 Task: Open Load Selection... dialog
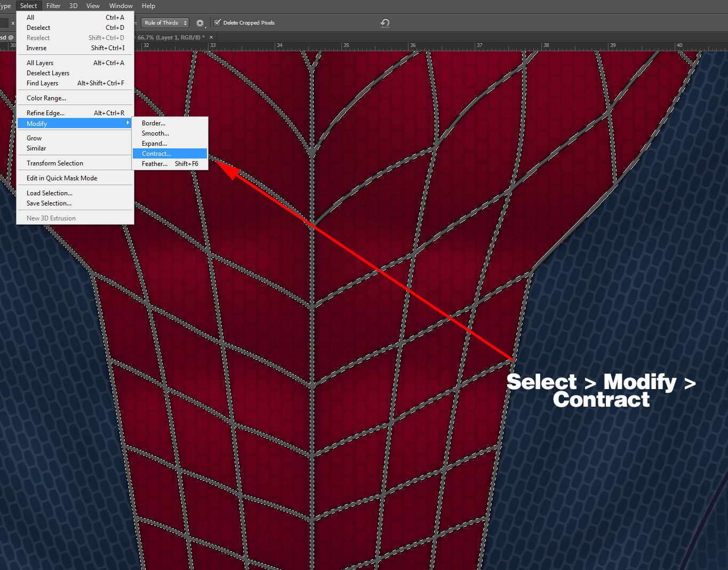coord(75,193)
